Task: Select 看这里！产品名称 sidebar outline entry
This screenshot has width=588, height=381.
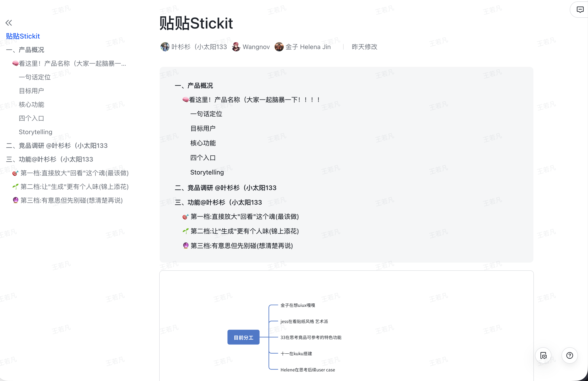Action: coord(69,63)
